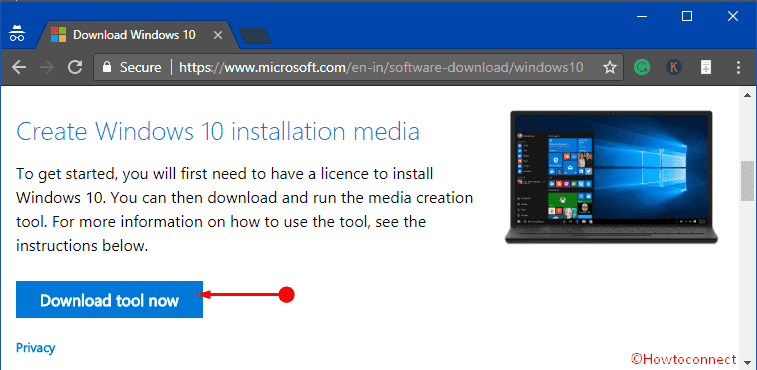Click the greyed Forward arrow
Viewport: 757px width, 370px height.
(x=46, y=67)
